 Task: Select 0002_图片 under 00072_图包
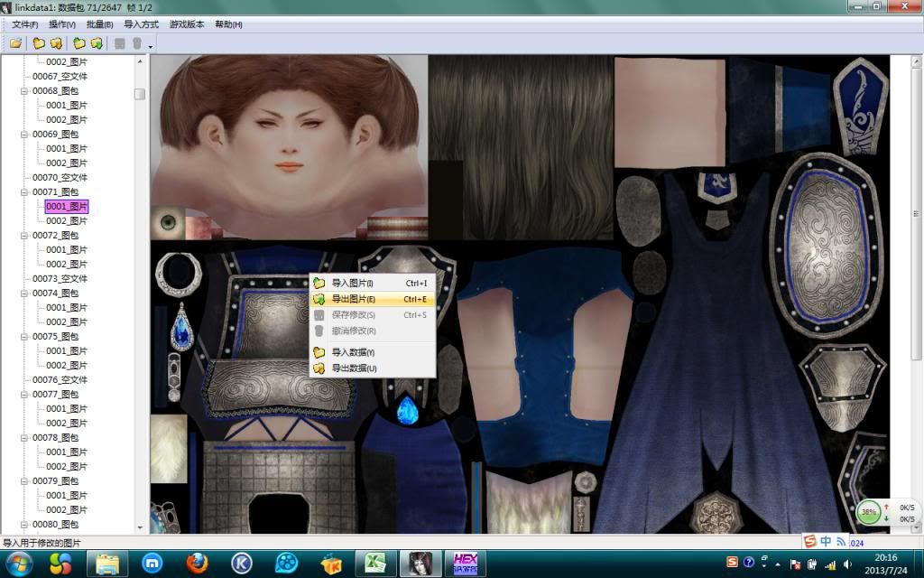coord(67,265)
